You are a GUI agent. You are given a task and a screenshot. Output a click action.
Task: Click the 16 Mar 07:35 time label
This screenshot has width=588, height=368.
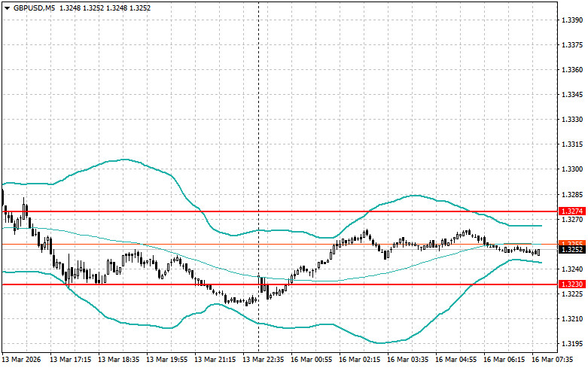pos(552,360)
